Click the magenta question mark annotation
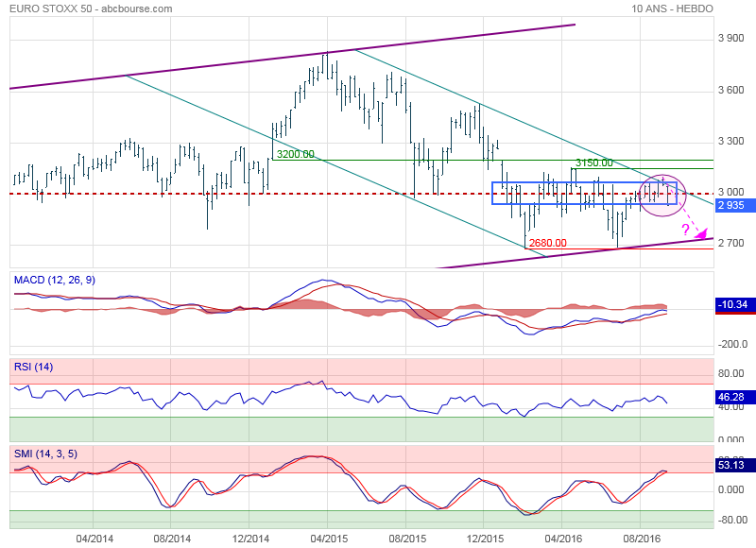 coord(685,230)
